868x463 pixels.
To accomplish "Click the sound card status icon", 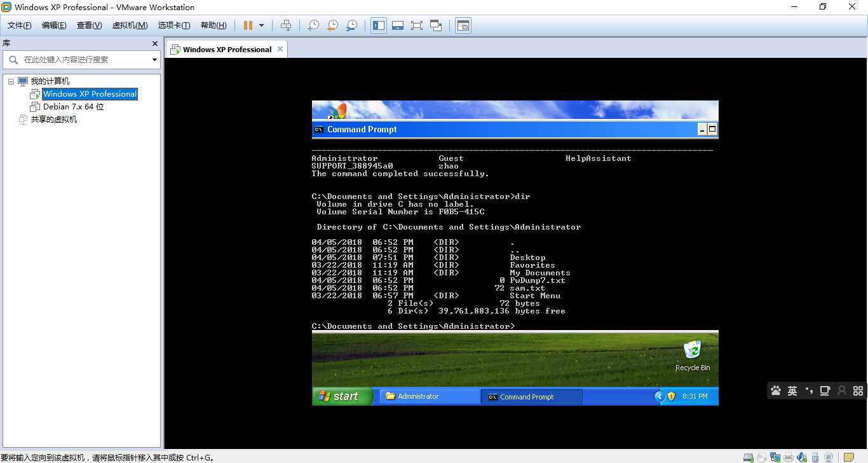I will 802,457.
